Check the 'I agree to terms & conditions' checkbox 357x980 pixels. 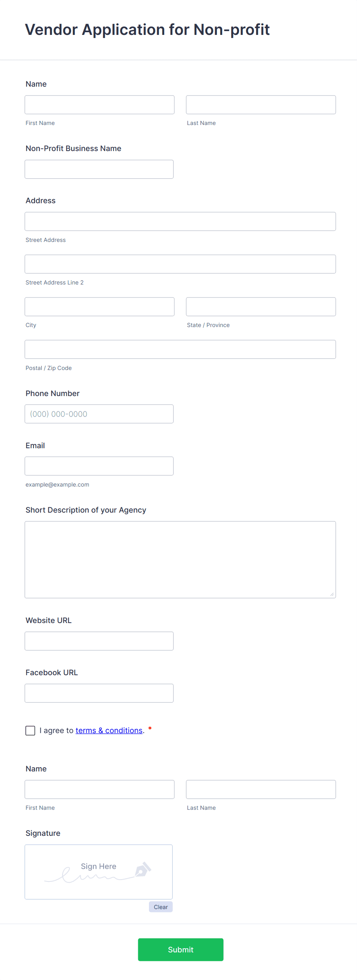30,730
